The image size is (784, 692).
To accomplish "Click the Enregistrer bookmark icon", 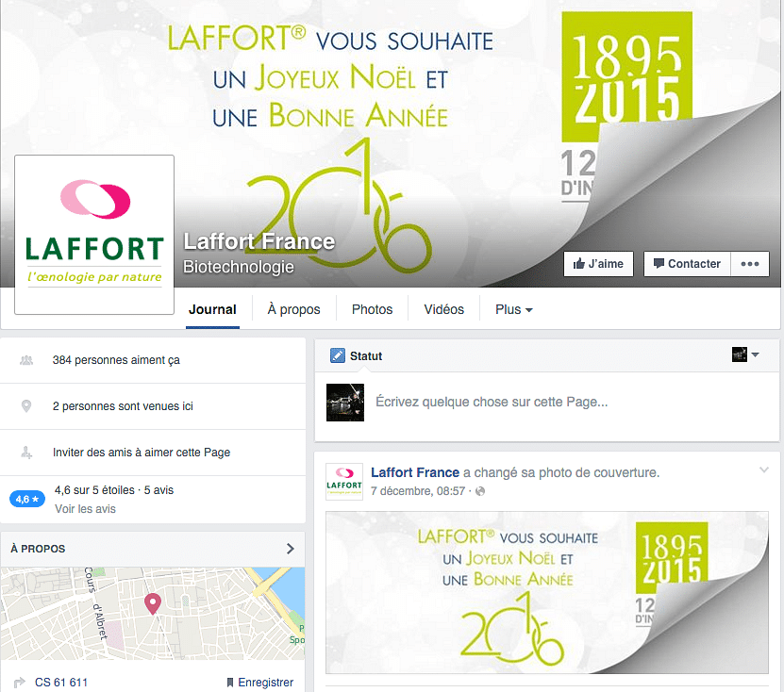I will tap(229, 682).
